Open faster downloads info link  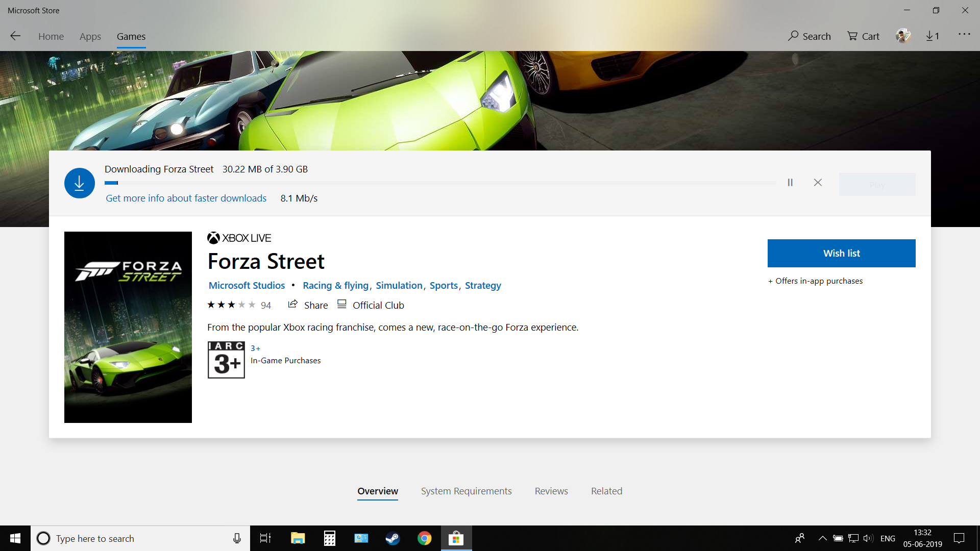pos(186,198)
